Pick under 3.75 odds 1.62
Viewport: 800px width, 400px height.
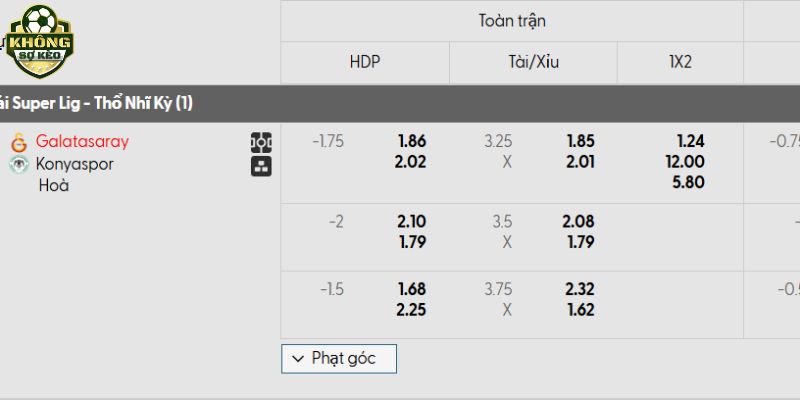click(580, 310)
